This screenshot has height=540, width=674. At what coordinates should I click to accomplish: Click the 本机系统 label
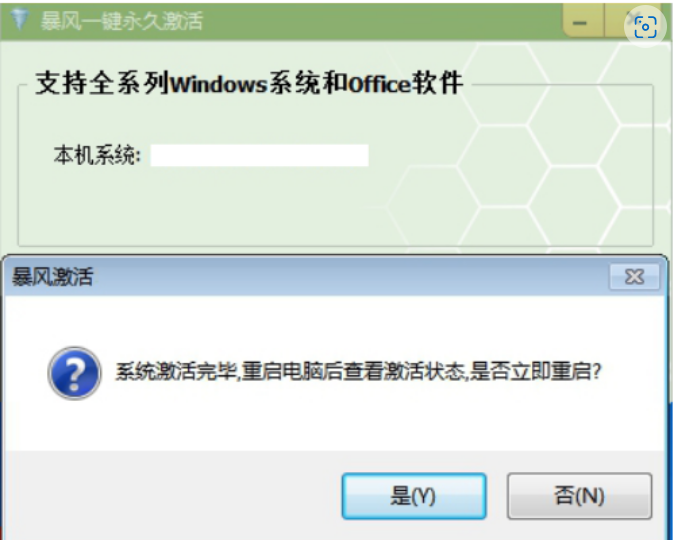(x=97, y=155)
